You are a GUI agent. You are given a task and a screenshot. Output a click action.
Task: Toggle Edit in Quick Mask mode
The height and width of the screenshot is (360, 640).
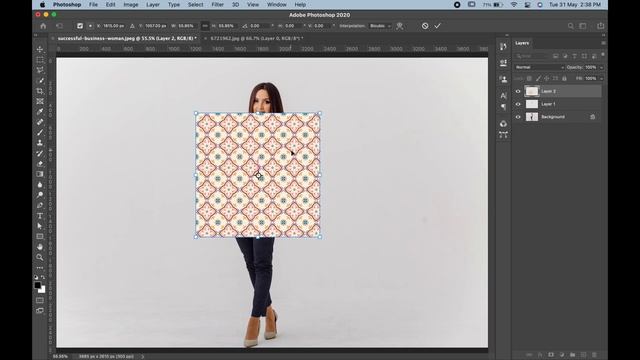coord(40,300)
